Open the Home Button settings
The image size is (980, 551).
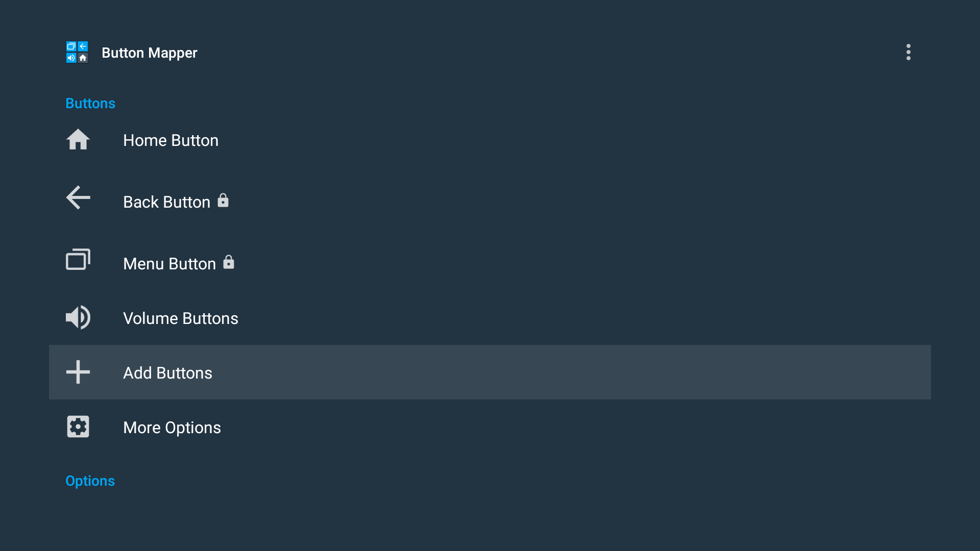click(170, 140)
